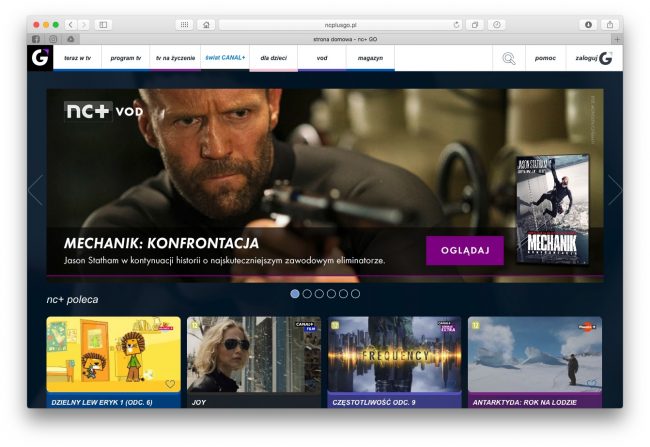650x447 pixels.
Task: Open the 'teraz w tv' menu
Action: pyautogui.click(x=78, y=58)
